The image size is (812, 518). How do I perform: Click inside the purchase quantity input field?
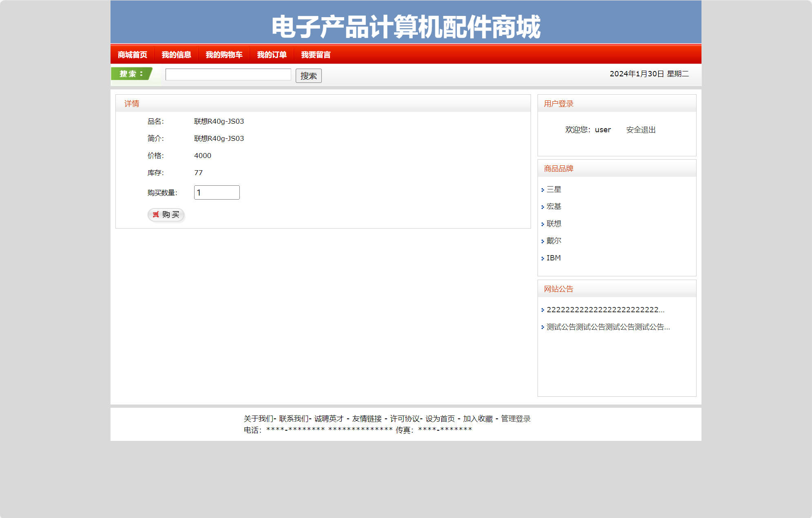click(217, 192)
